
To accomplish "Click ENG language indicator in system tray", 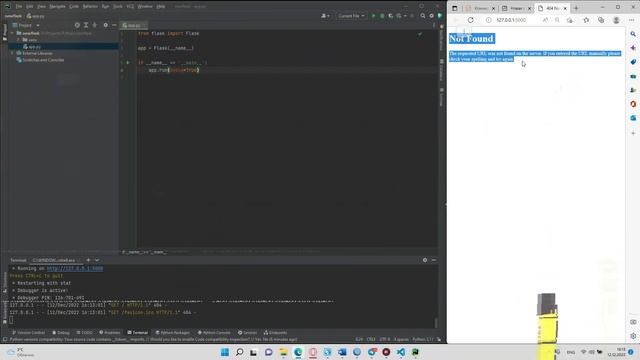I will (571, 352).
